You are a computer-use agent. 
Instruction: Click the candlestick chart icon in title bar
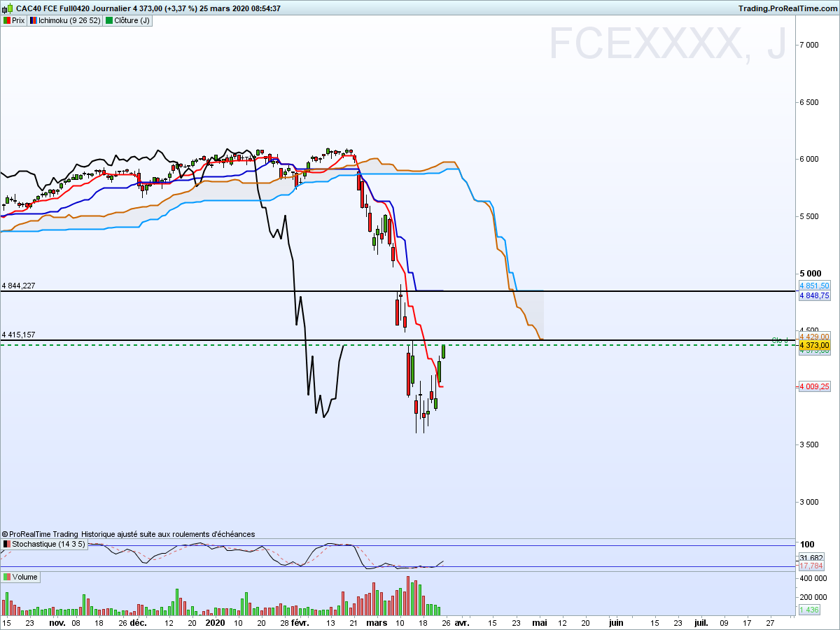[x=6, y=8]
